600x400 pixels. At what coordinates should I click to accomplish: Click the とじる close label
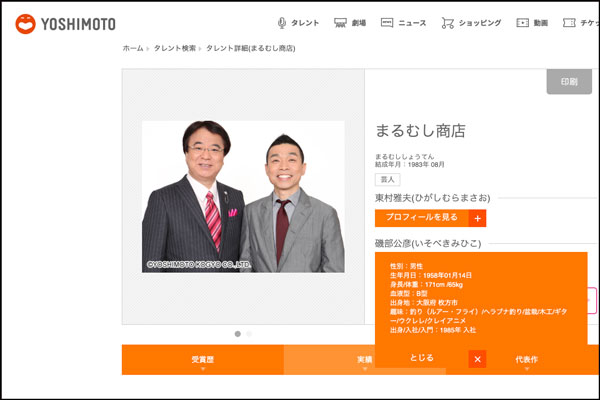[422, 358]
